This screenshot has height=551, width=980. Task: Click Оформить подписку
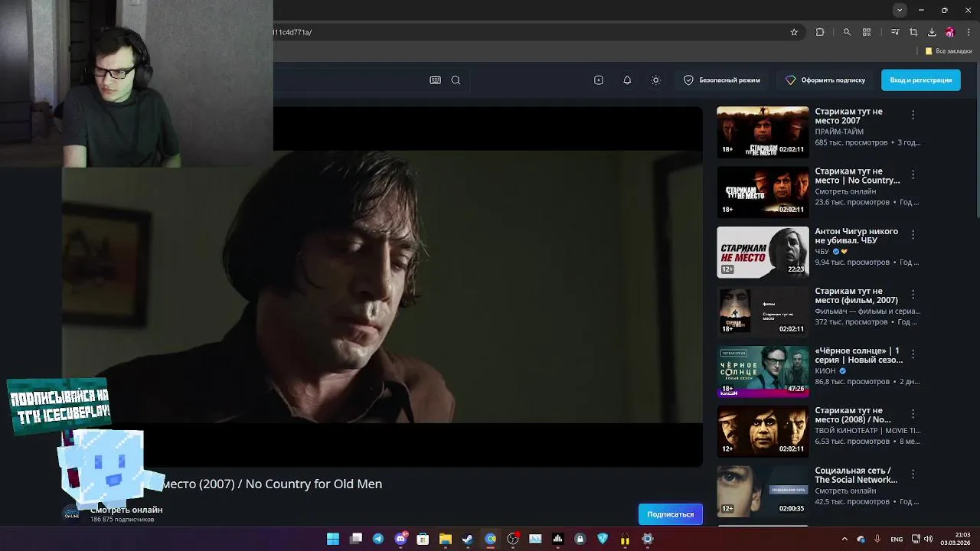pos(825,80)
